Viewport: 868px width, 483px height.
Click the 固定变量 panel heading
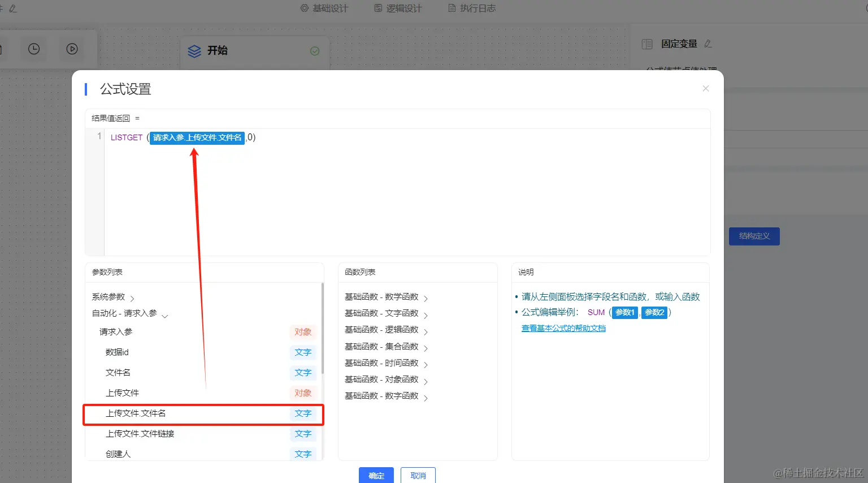(x=679, y=44)
